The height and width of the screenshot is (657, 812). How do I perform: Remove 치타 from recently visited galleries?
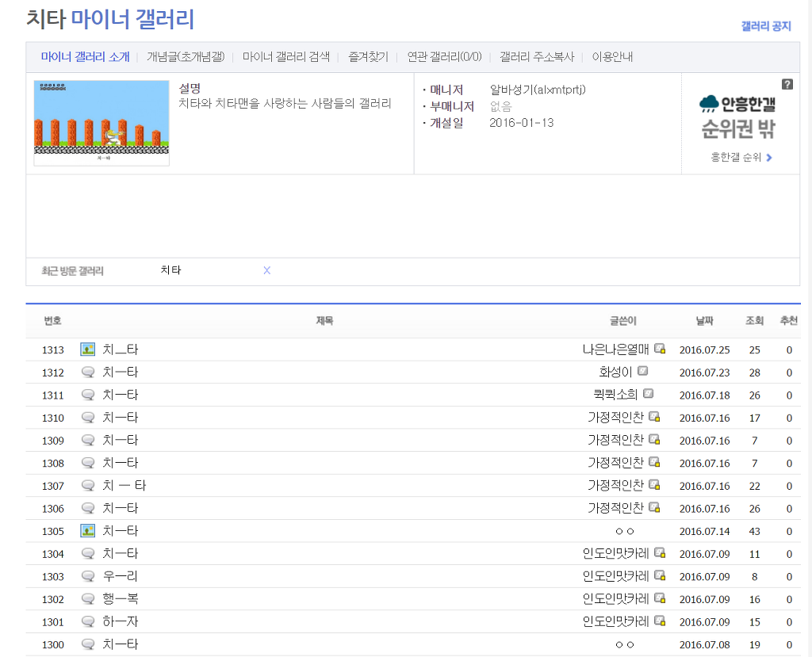click(266, 270)
